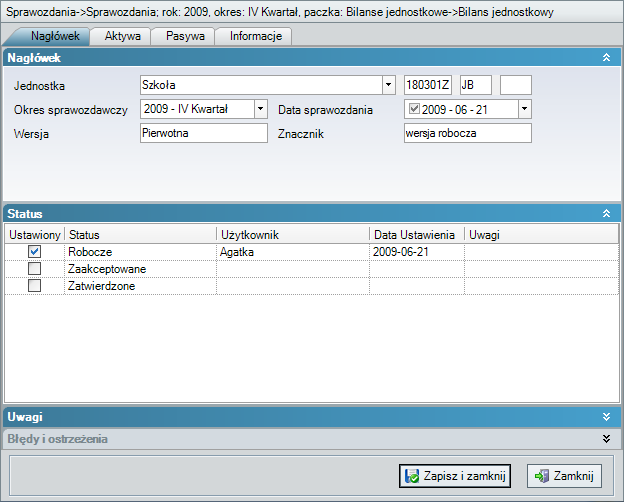Viewport: 624px width, 502px height.
Task: Click the Zapisz i zamknij button
Action: pos(455,476)
